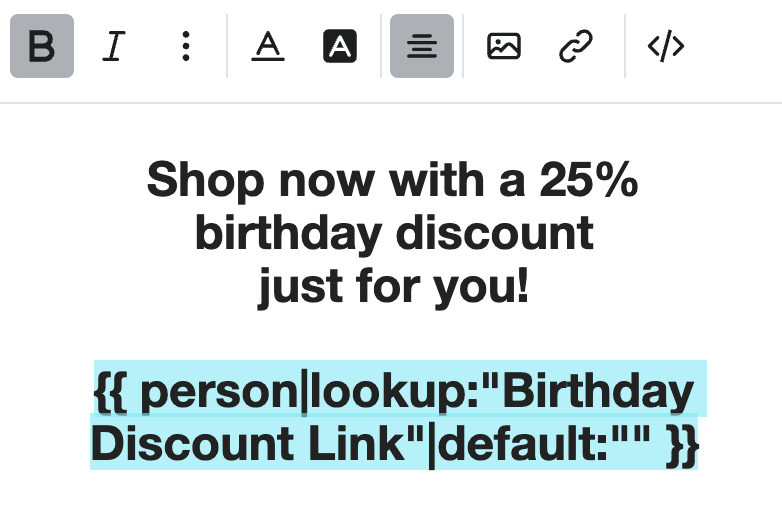This screenshot has width=782, height=525.
Task: Switch to source code view
Action: [666, 46]
